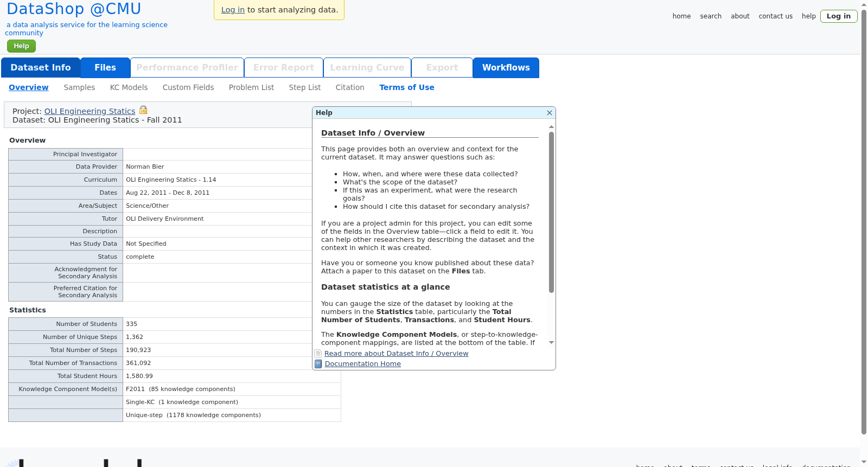
Task: Open the Citation subtab
Action: [x=350, y=87]
